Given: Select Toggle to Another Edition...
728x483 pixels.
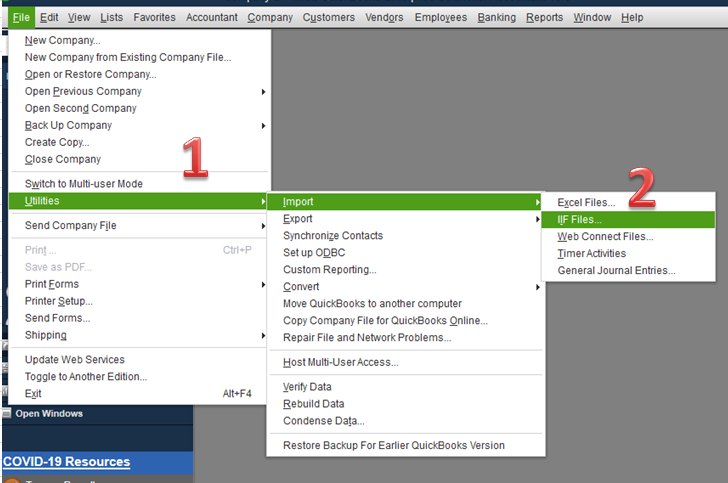Looking at the screenshot, I should 139,377.
